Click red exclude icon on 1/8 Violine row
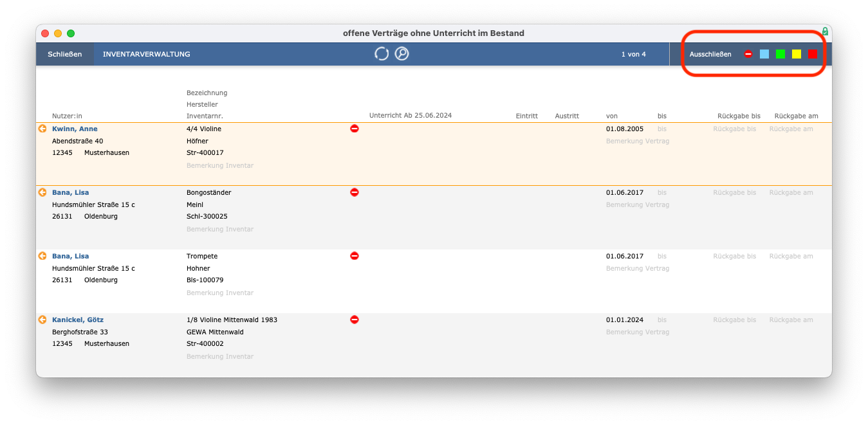Viewport: 868px width, 425px height. click(355, 320)
